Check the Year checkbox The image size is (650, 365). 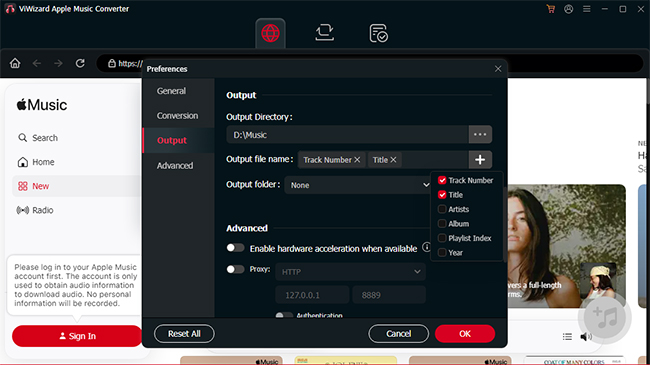click(x=442, y=253)
